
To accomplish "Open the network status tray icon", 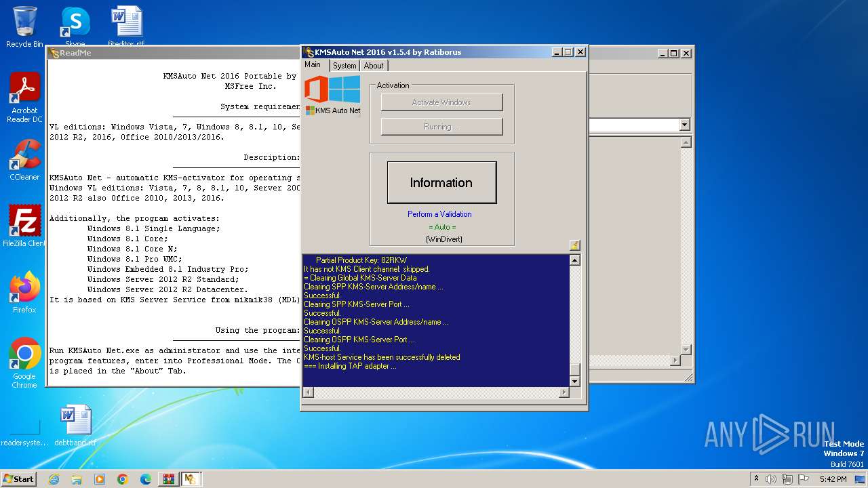I will [787, 479].
